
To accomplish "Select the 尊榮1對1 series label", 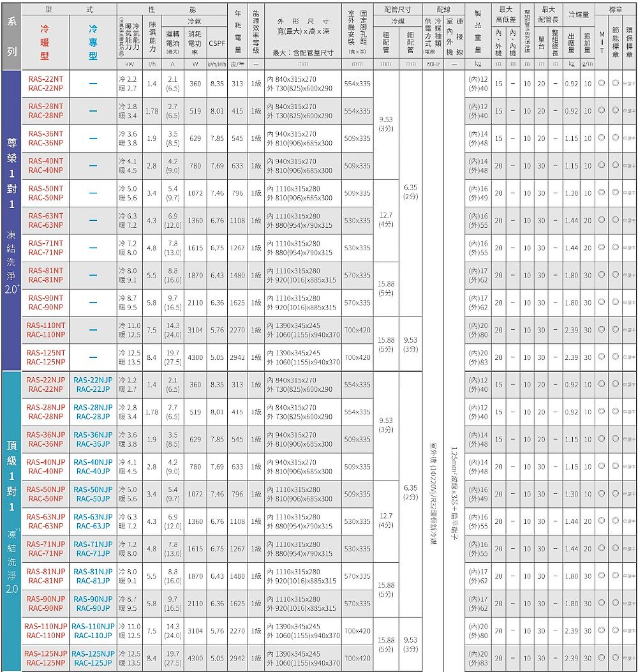I will [11, 173].
